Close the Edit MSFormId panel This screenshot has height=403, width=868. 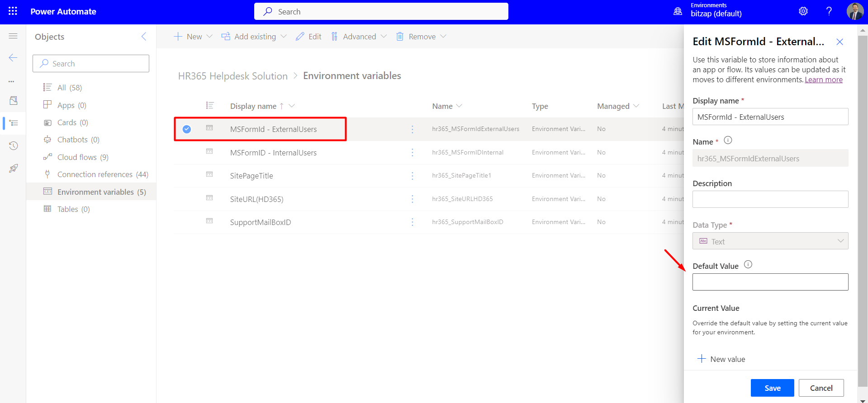840,42
